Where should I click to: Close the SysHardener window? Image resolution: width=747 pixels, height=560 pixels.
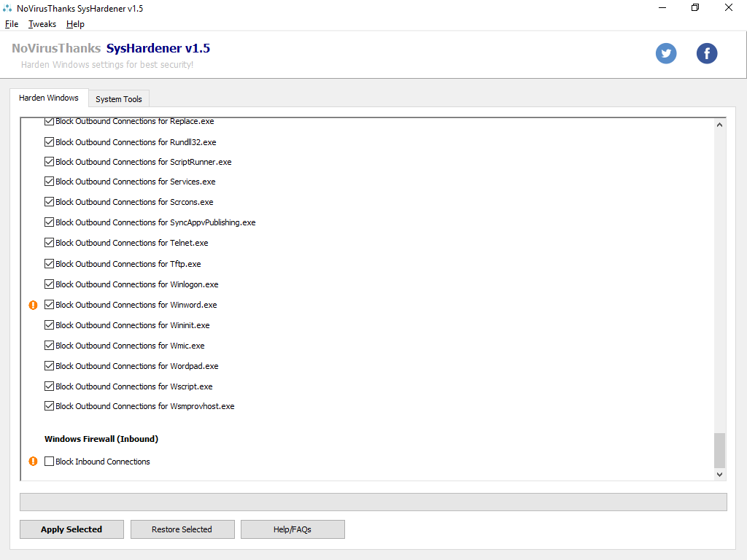tap(729, 7)
